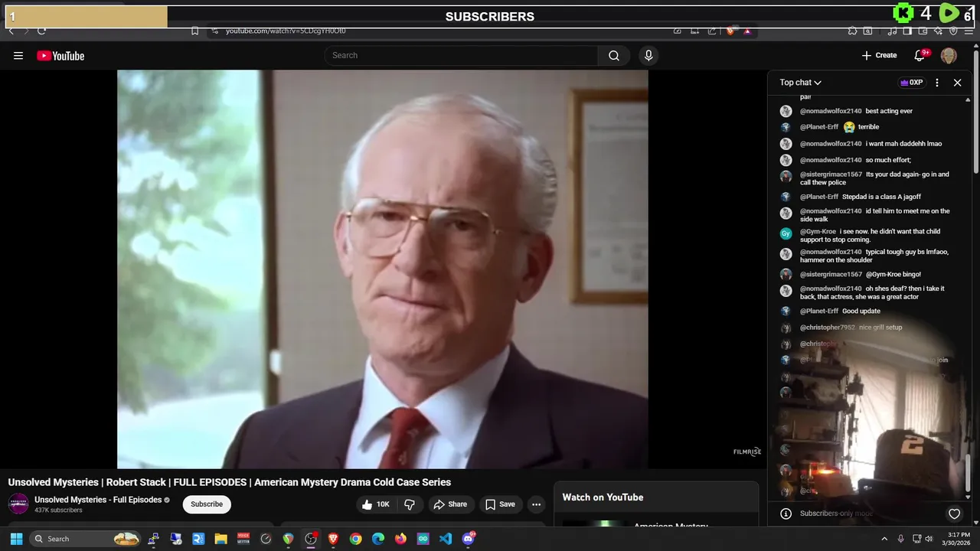Expand the Top chat mode dropdown
The width and height of the screenshot is (980, 551).
click(x=801, y=83)
